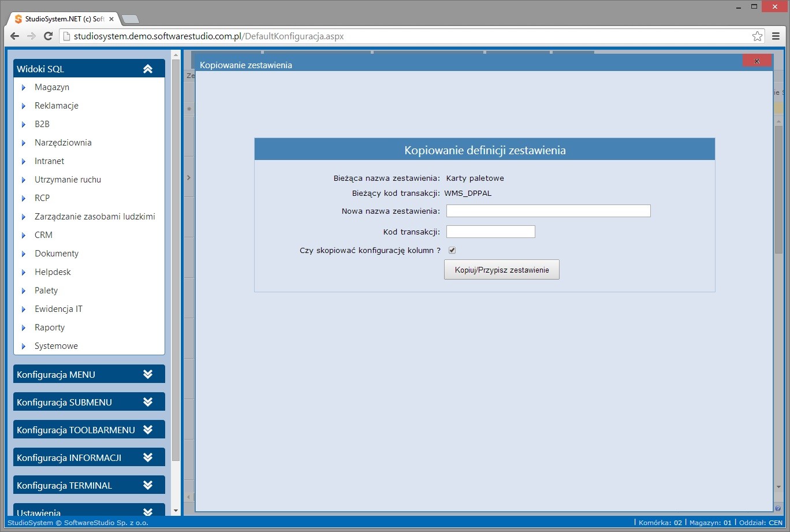This screenshot has height=532, width=790.
Task: Click the Nowa nazwa zestawienia field
Action: 549,211
